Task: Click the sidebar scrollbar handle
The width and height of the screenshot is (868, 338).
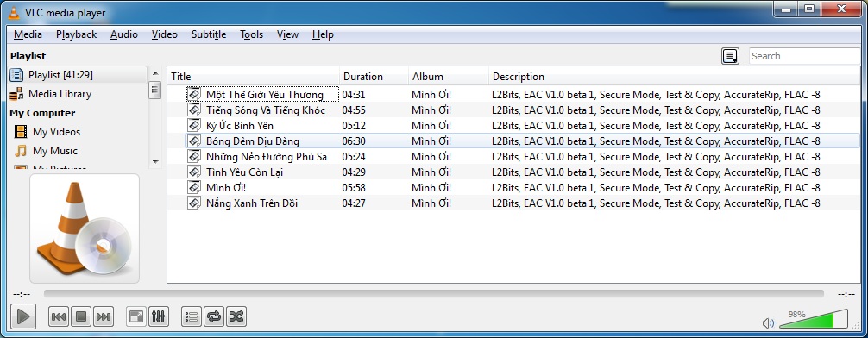Action: coord(155,91)
